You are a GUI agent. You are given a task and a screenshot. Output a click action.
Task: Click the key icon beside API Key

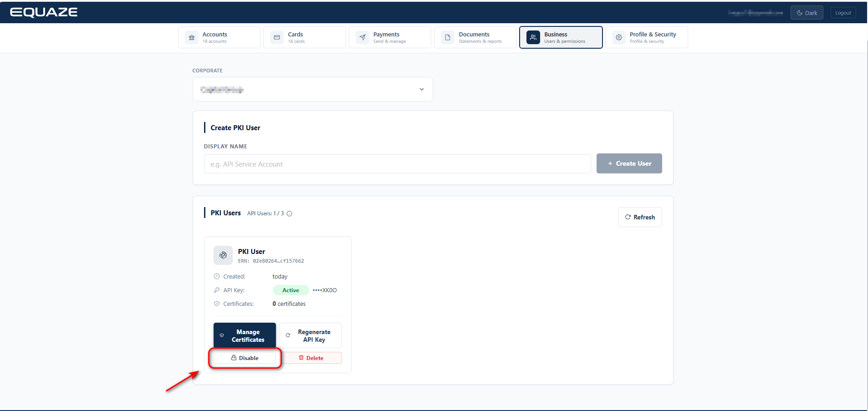point(217,290)
